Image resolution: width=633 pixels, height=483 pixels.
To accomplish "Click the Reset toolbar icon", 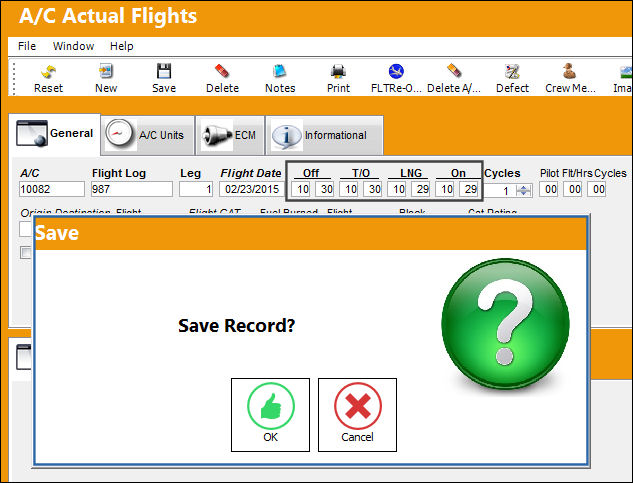I will tap(48, 72).
